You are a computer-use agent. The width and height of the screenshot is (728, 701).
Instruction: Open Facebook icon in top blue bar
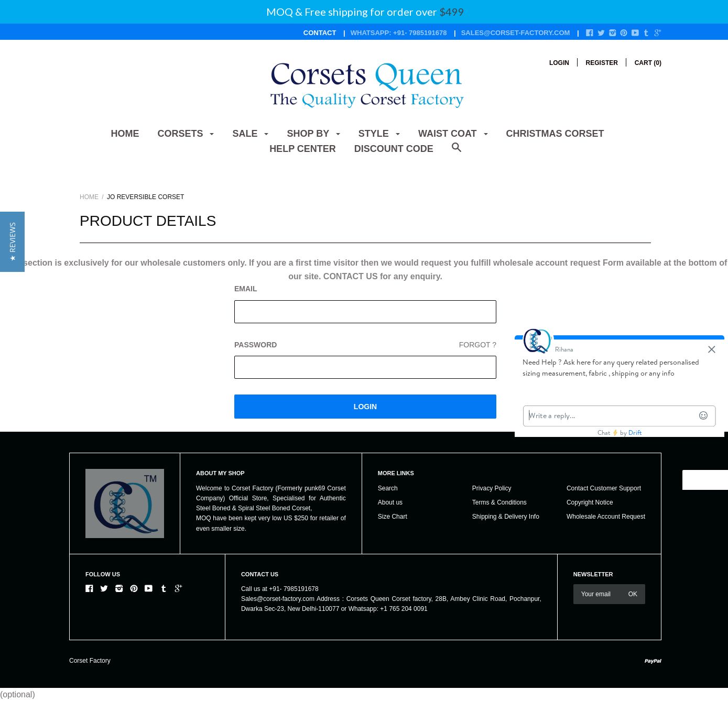click(590, 33)
